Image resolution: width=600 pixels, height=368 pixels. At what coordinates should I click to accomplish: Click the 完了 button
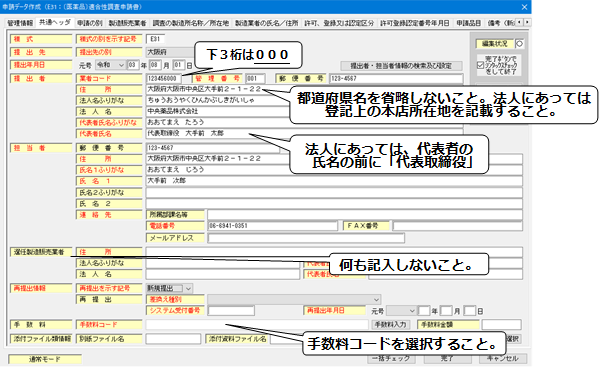pos(448,359)
